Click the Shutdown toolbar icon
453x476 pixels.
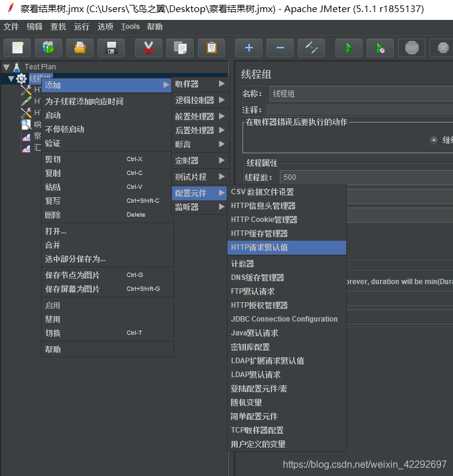coord(443,48)
